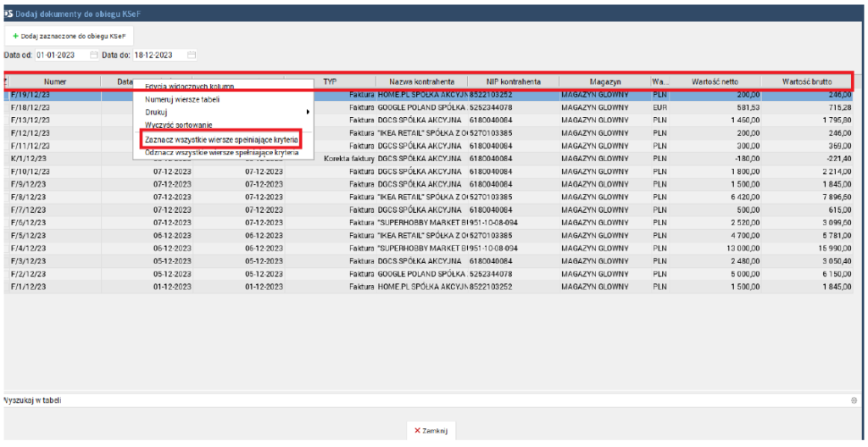868x447 pixels.
Task: Focus the Wyszukaj w tabeli search field
Action: click(x=424, y=400)
